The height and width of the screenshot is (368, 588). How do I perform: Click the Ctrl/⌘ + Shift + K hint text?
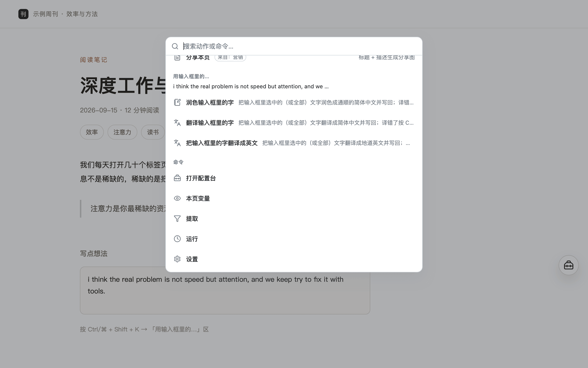coord(144,329)
